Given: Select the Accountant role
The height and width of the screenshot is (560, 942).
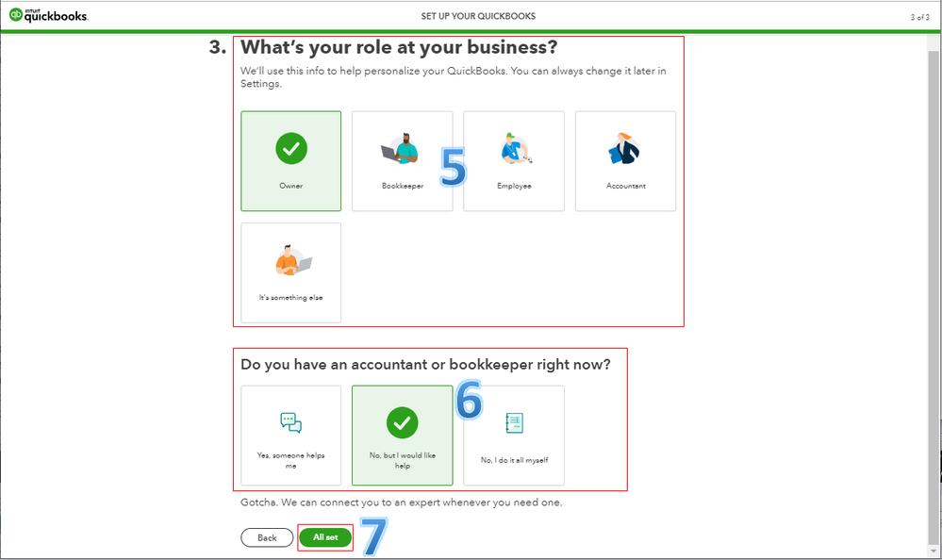Looking at the screenshot, I should 624,160.
